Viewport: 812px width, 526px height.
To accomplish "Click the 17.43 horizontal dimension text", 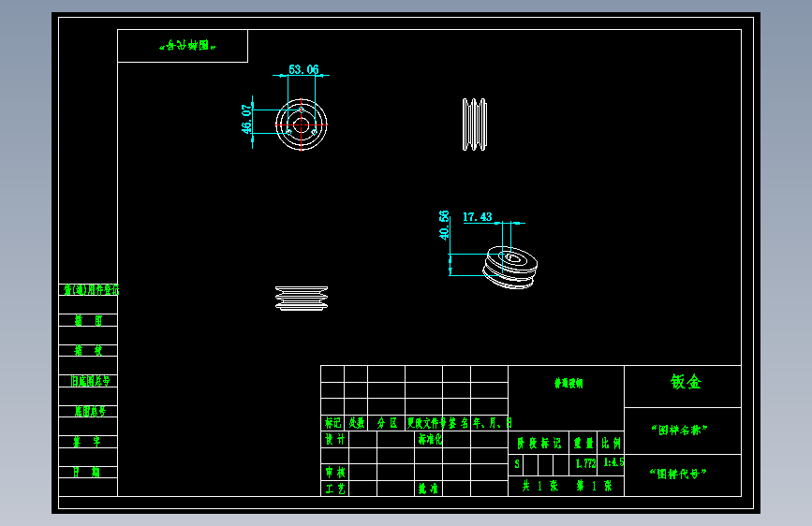I will [477, 217].
